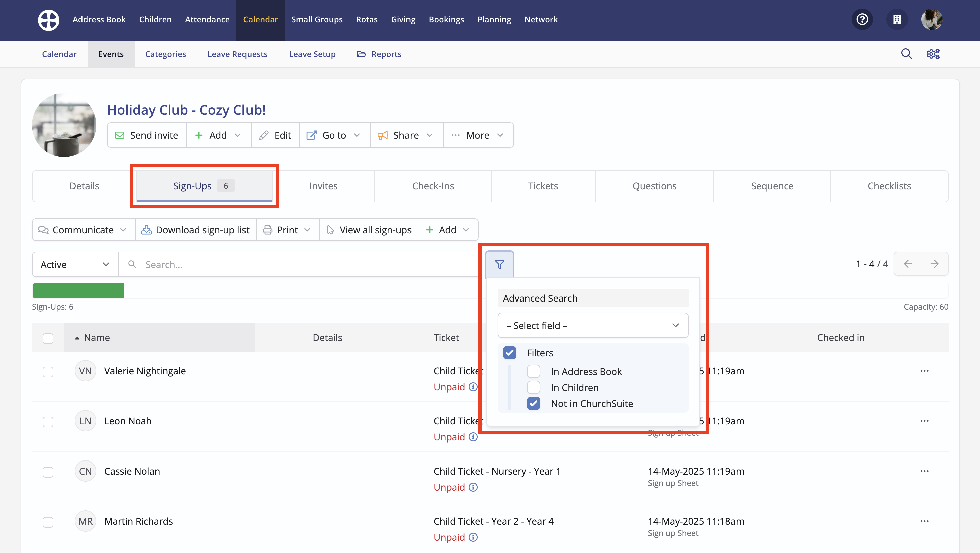Image resolution: width=980 pixels, height=553 pixels.
Task: Open row actions for Martin Richards
Action: click(x=925, y=521)
